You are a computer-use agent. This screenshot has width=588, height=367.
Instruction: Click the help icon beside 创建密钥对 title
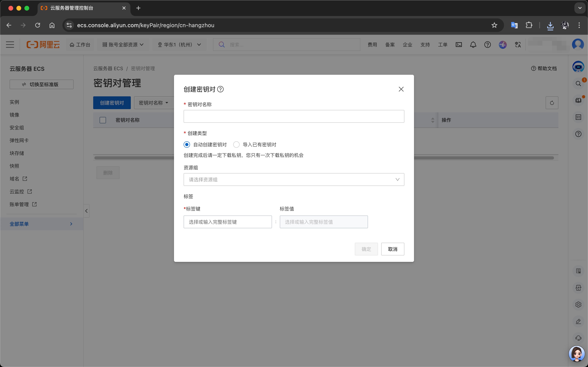click(220, 89)
